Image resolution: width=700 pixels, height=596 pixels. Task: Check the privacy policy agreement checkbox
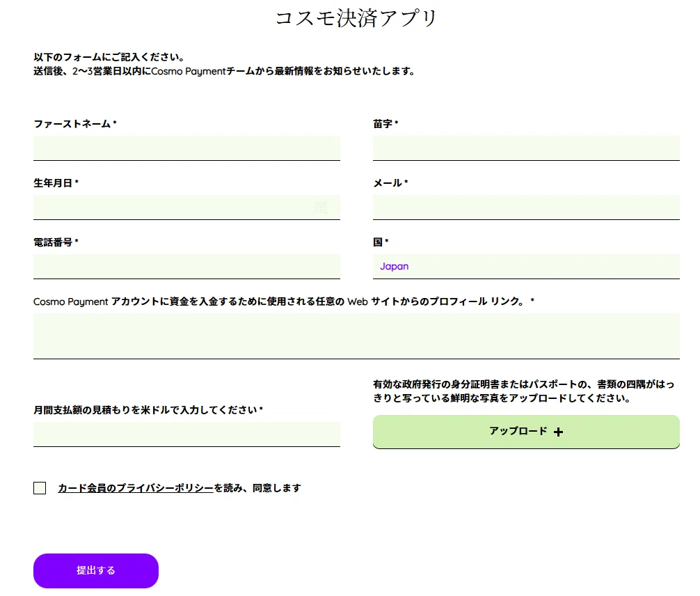pyautogui.click(x=40, y=488)
